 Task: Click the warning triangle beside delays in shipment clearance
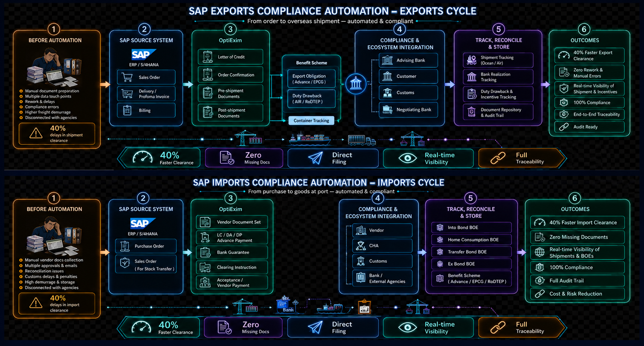36,133
